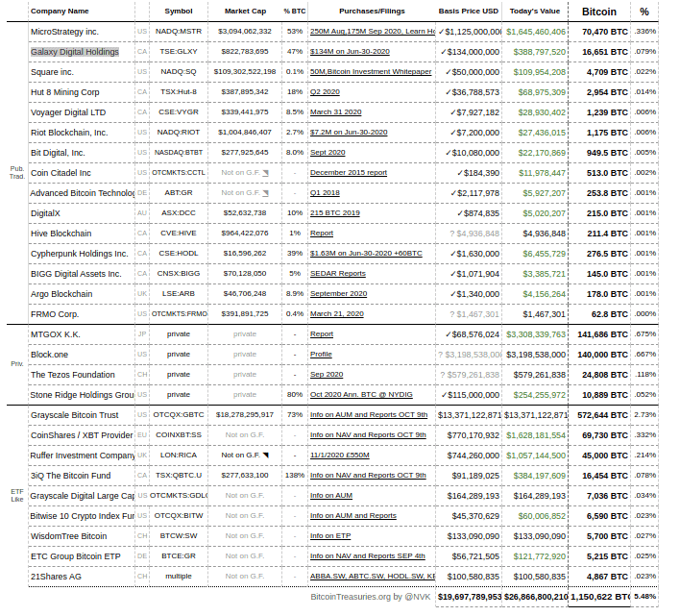This screenshot has height=616, width=680.
Task: Open DigitalX '215 BTC 2019' link
Action: (335, 213)
